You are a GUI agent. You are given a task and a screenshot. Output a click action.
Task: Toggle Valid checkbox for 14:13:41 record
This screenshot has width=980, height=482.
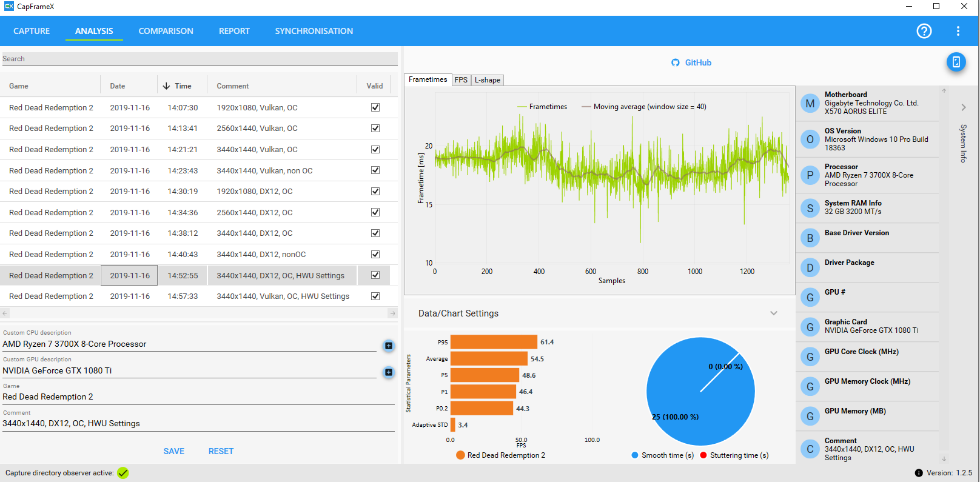pos(375,128)
